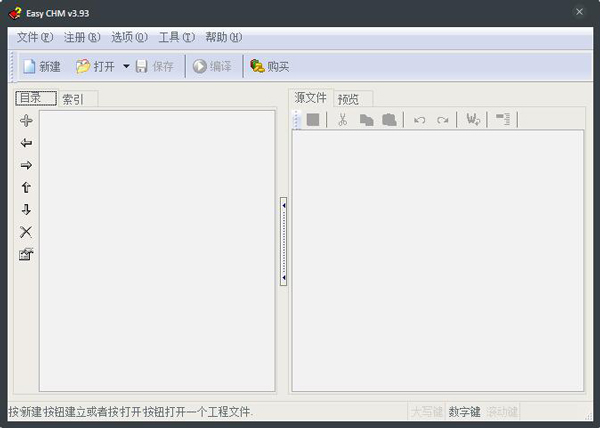Click the line-number icon in editor toolbar
Screen dimensions: 600x428
[503, 120]
